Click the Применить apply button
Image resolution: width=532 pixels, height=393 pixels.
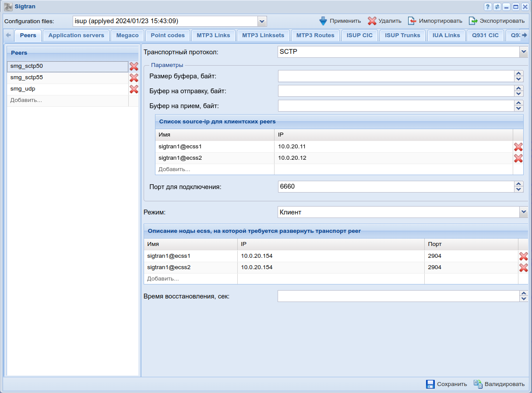[340, 21]
